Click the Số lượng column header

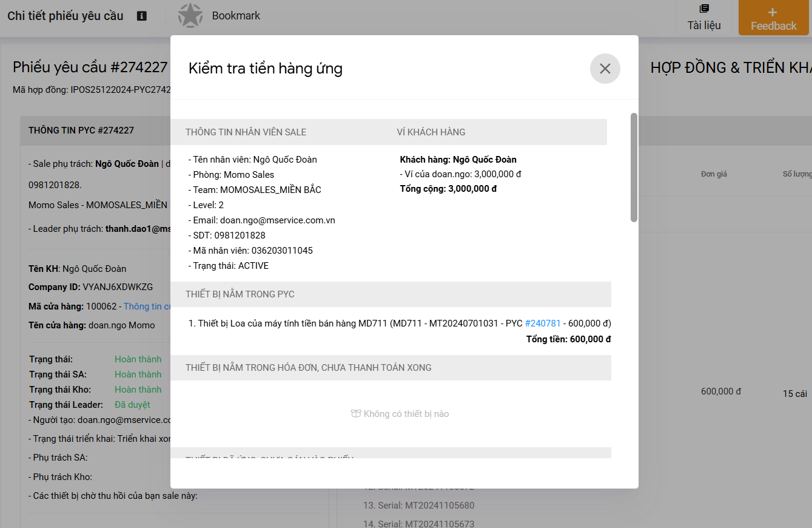[x=796, y=174]
